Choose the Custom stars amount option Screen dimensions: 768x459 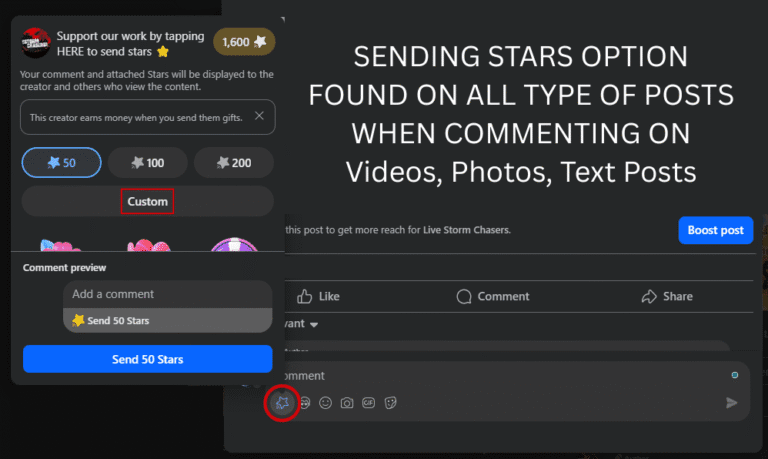tap(147, 201)
